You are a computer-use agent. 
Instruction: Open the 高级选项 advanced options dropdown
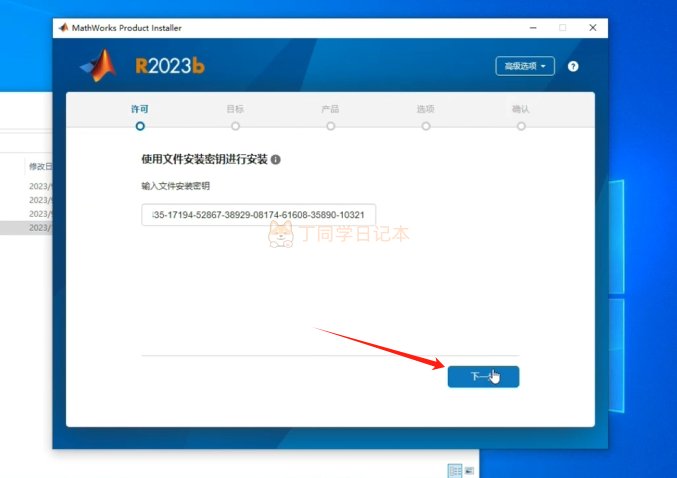[x=525, y=66]
